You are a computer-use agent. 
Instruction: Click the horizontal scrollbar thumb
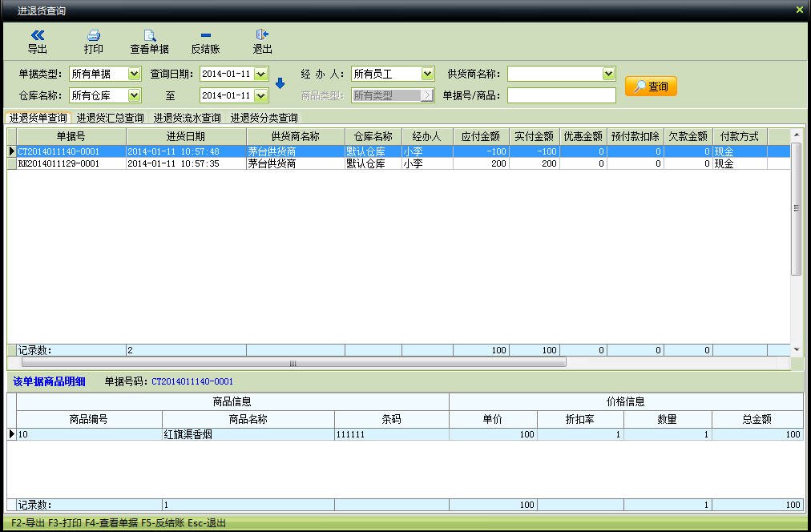(x=293, y=364)
